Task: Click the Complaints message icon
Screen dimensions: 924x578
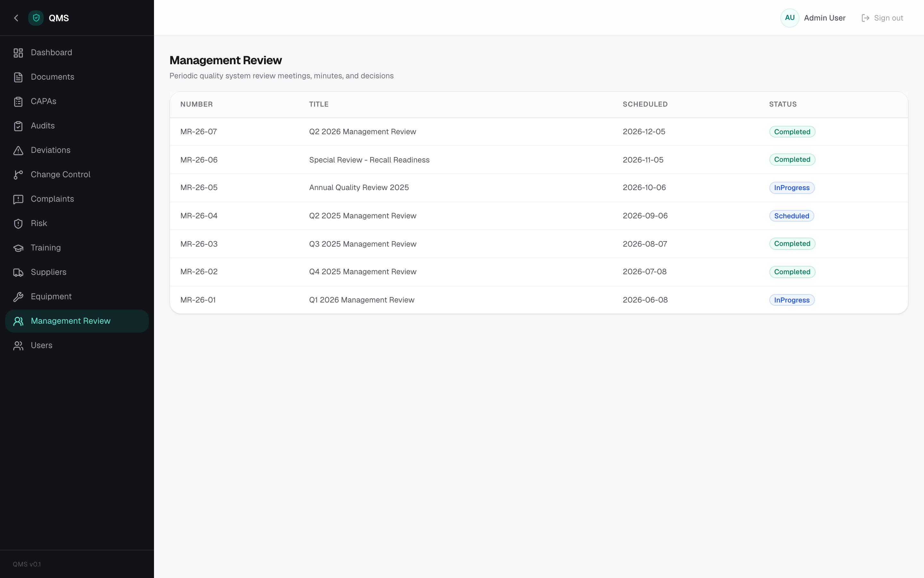Action: tap(18, 199)
